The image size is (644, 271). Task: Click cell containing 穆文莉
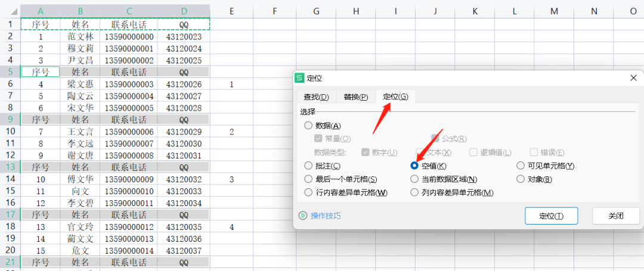[80, 48]
